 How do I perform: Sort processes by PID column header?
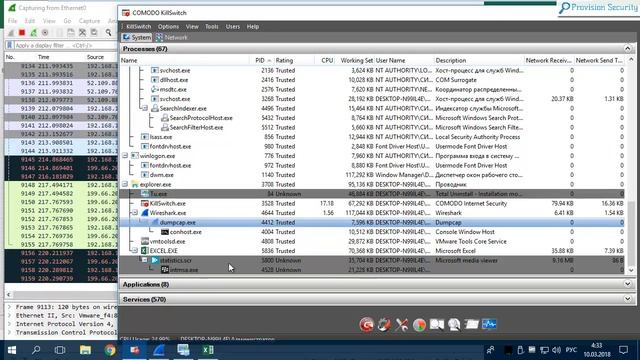click(261, 60)
